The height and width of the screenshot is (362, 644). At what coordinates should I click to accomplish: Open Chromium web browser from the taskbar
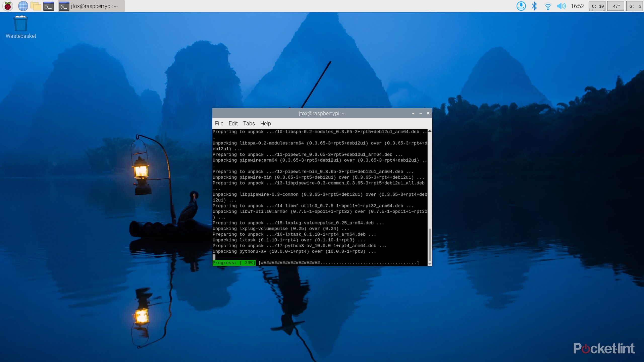point(23,6)
